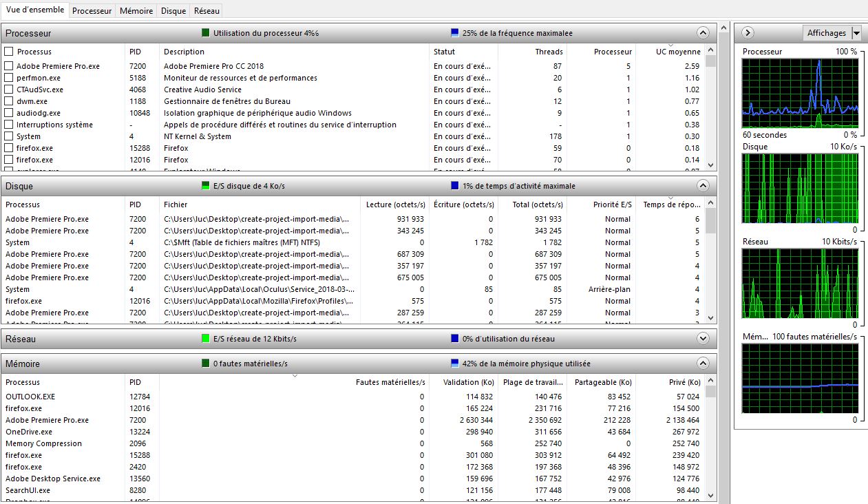This screenshot has width=868, height=504.
Task: Select the NT Kernel & System description
Action: click(x=197, y=136)
